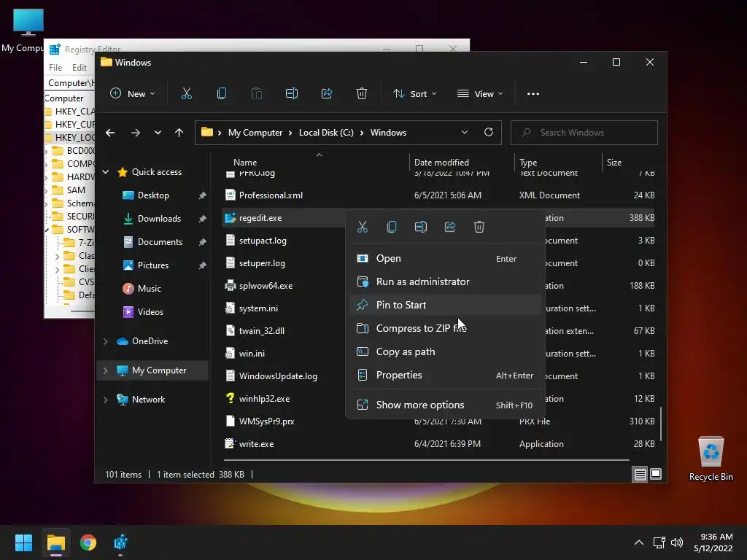This screenshot has height=560, width=747.
Task: Open recent locations chevron dropdown
Action: (x=158, y=133)
